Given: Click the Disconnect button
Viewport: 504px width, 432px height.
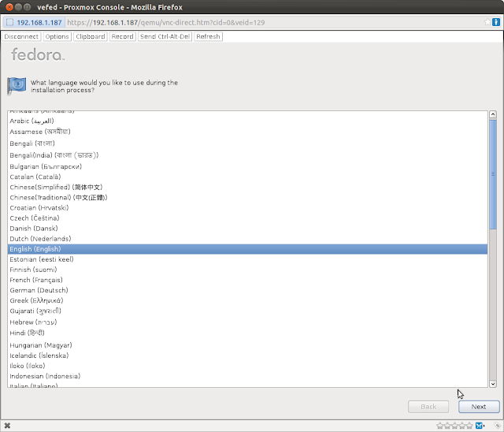Looking at the screenshot, I should click(x=21, y=37).
